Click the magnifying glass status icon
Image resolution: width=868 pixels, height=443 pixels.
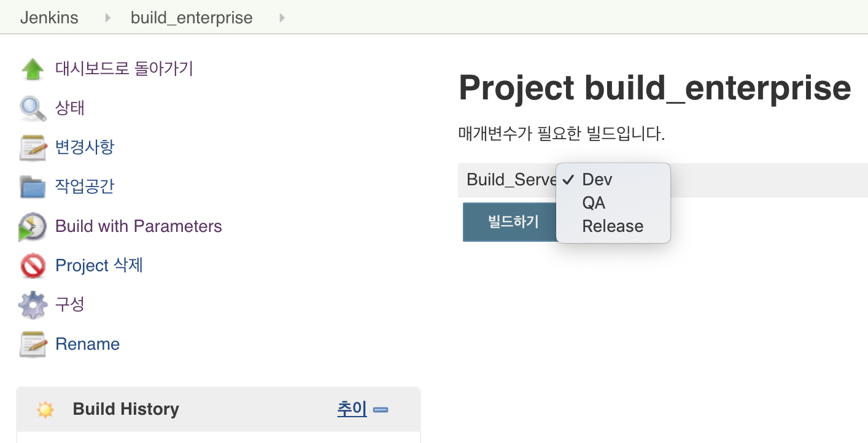33,109
